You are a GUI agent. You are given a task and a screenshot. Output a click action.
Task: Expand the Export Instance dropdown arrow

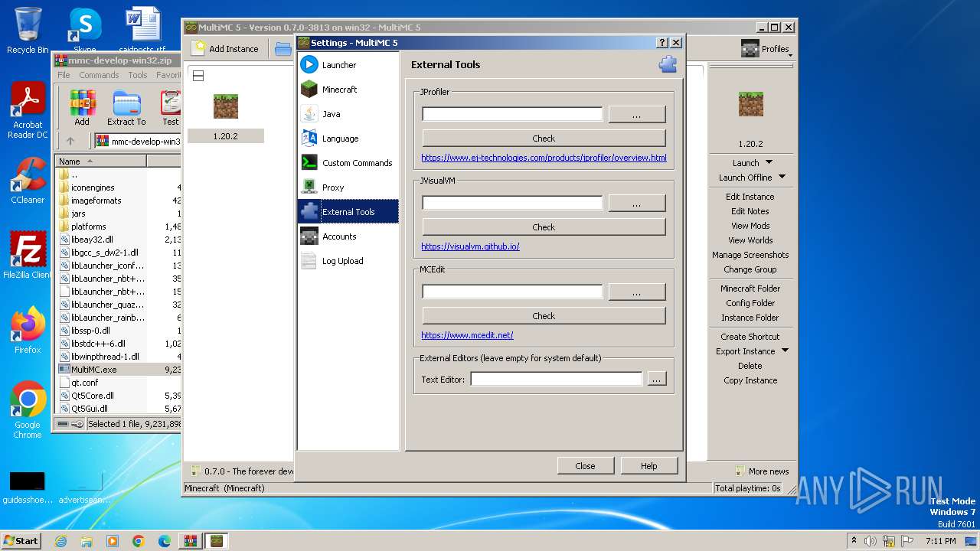pos(785,351)
